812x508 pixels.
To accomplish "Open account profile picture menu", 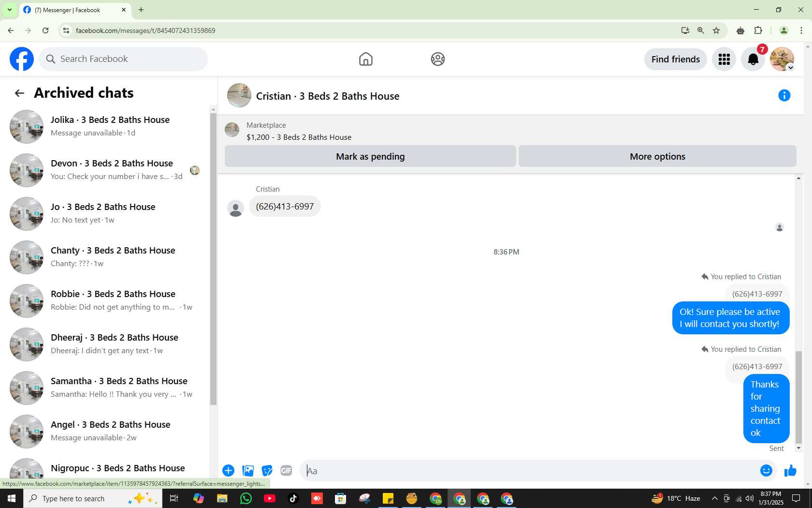I will tap(782, 59).
